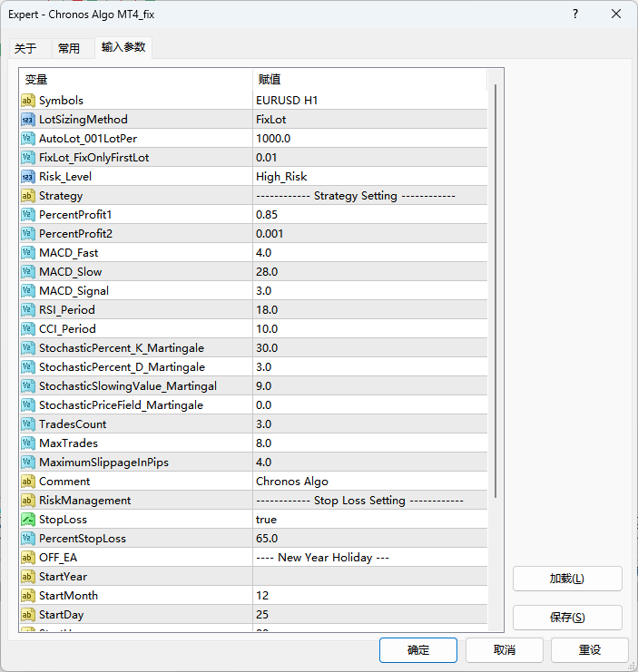The image size is (638, 672).
Task: Click the 重设 reset button
Action: click(590, 650)
